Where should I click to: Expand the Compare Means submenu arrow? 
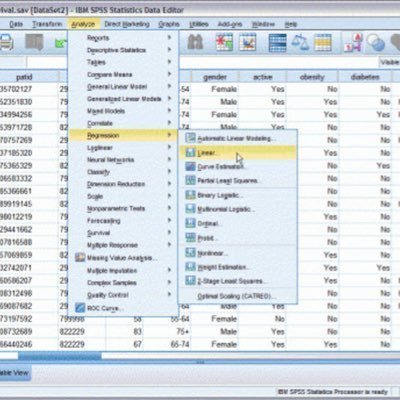click(x=169, y=74)
